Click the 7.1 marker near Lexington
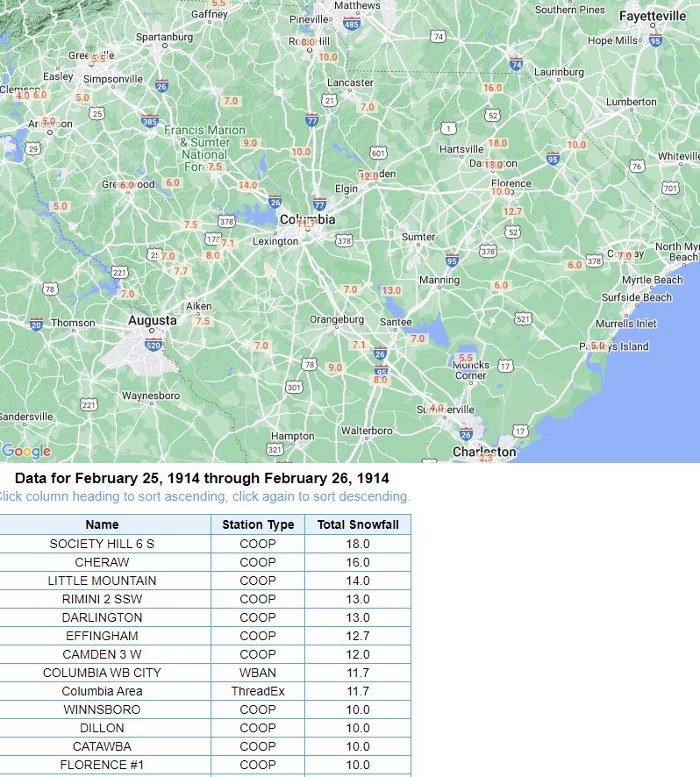Screen dimensions: 700x777 tap(227, 243)
